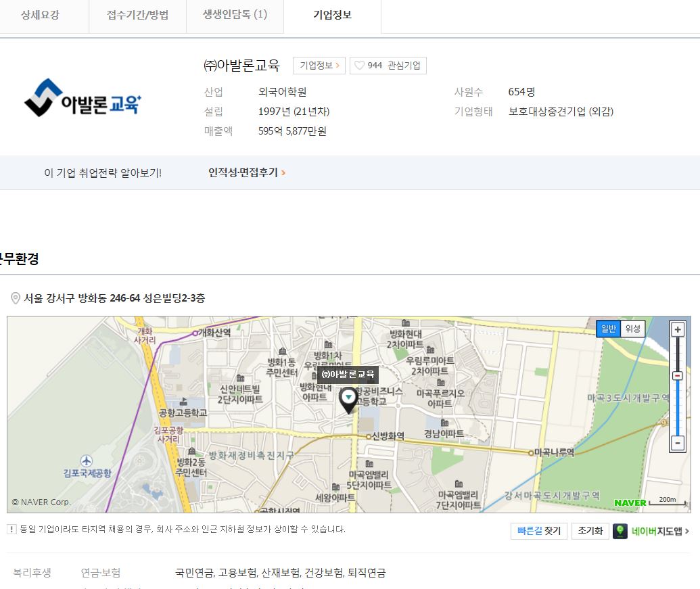Click 공항고등학교 label on map

pos(183,413)
